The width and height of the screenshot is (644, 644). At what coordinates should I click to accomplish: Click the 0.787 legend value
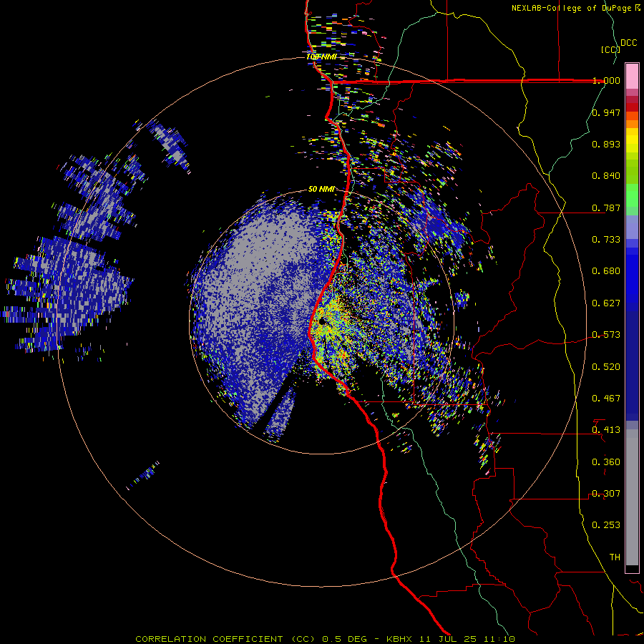click(x=606, y=208)
